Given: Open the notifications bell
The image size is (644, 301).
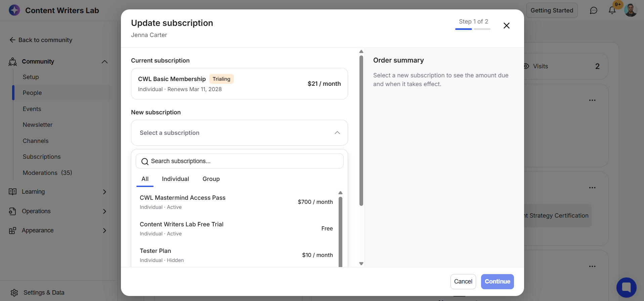Looking at the screenshot, I should tap(612, 10).
